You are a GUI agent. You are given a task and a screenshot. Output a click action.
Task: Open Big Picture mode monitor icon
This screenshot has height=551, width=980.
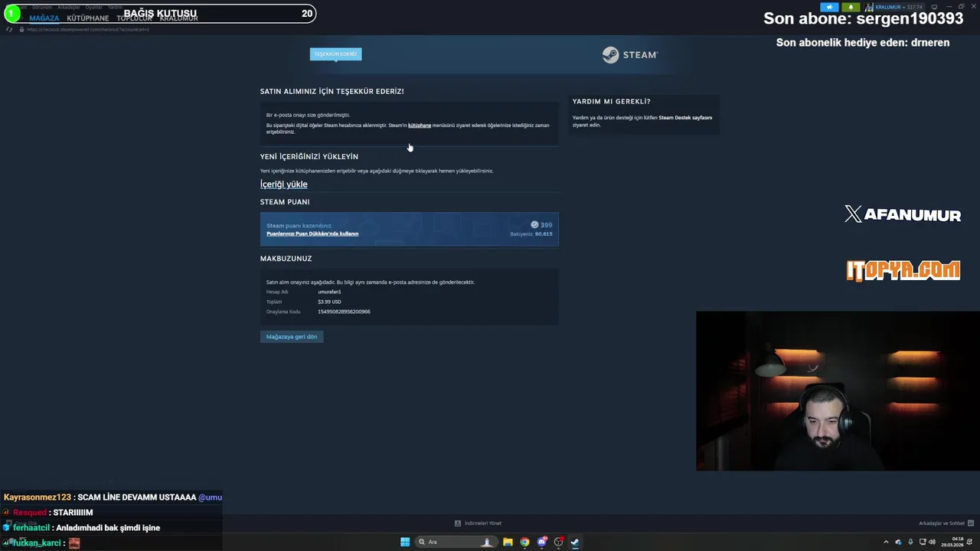[934, 7]
